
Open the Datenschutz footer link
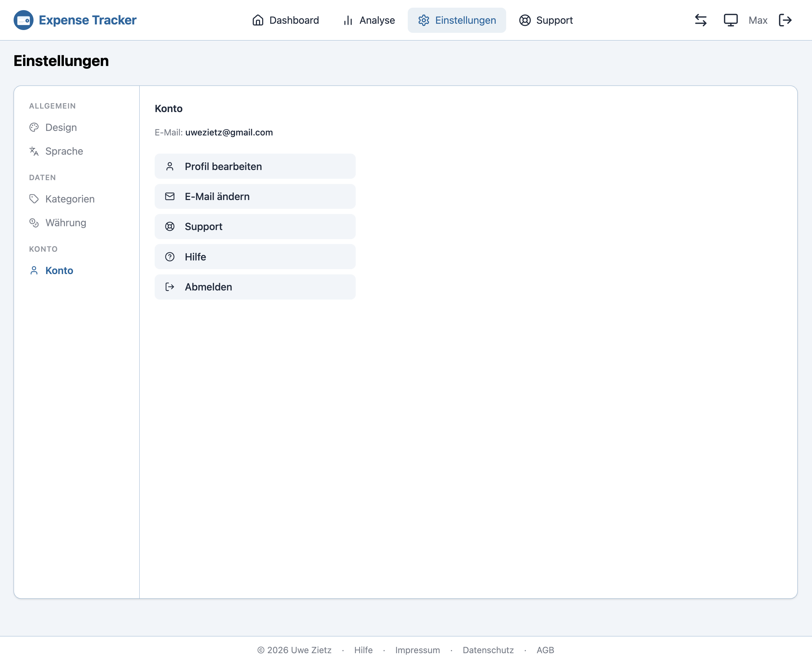488,650
